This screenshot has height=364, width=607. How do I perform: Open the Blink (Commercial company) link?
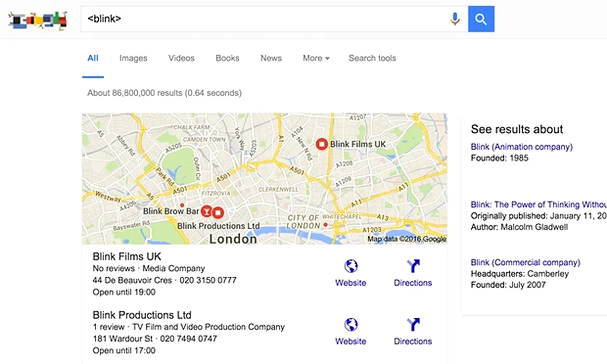pyautogui.click(x=525, y=263)
